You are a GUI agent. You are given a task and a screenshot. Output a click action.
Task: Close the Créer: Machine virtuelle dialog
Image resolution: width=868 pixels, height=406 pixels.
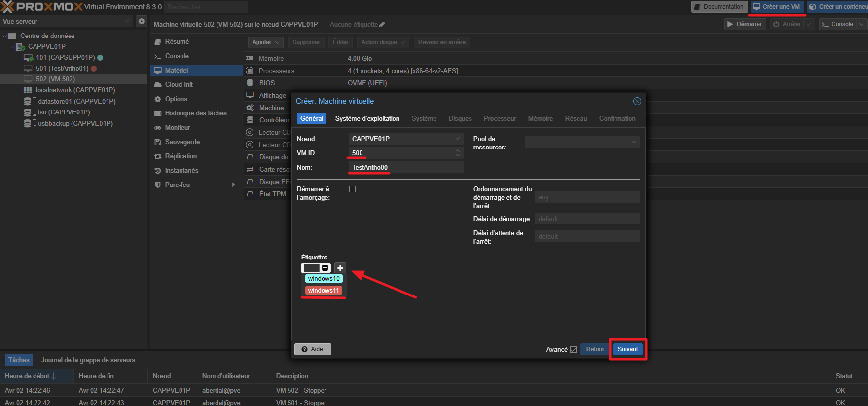pyautogui.click(x=637, y=101)
